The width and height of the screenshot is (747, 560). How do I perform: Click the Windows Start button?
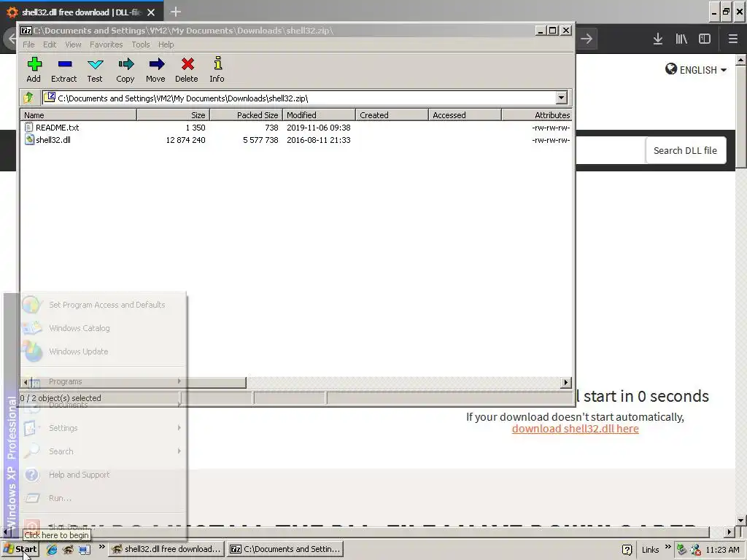pos(20,549)
